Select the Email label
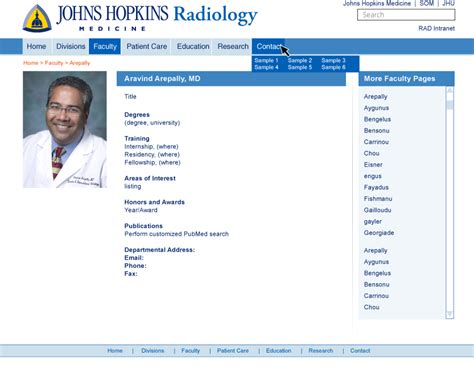Screen dimensions: 474x381 pyautogui.click(x=134, y=258)
